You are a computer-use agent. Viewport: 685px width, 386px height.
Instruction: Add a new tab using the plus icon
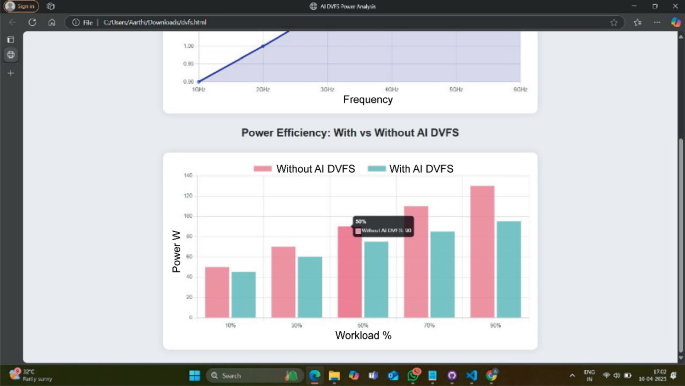click(x=11, y=73)
